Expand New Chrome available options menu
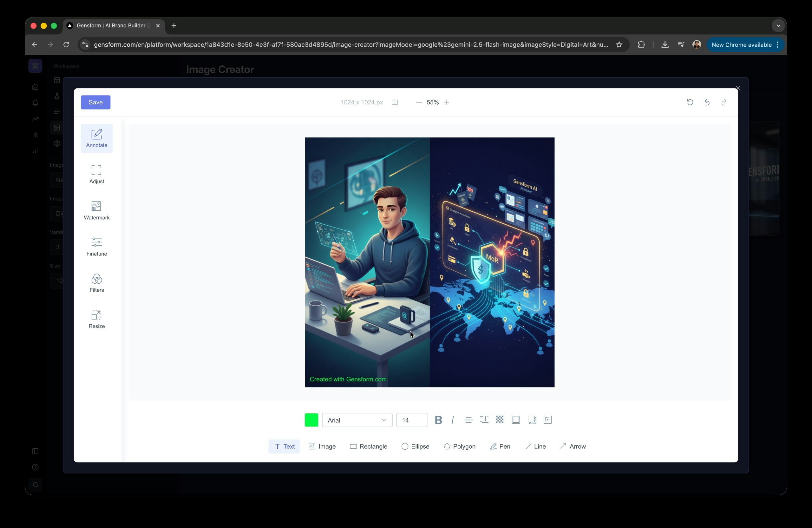Screen dimensions: 812x528 tap(777, 44)
